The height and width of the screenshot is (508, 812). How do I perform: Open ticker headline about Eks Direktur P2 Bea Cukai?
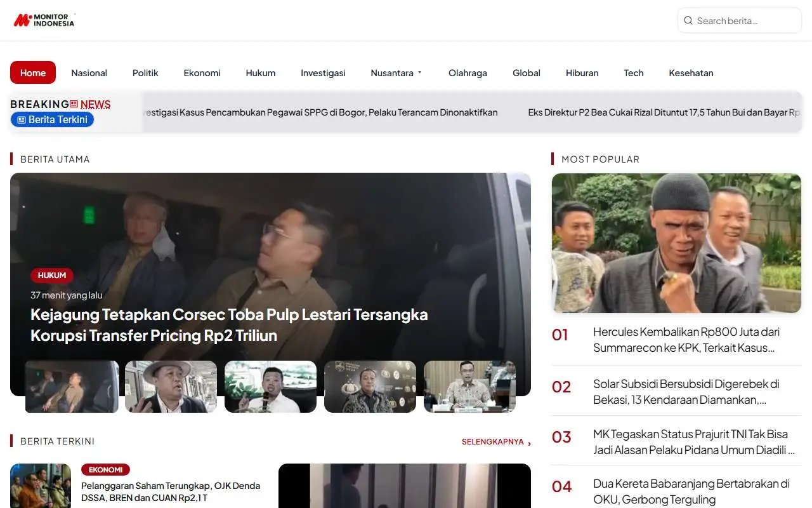665,112
